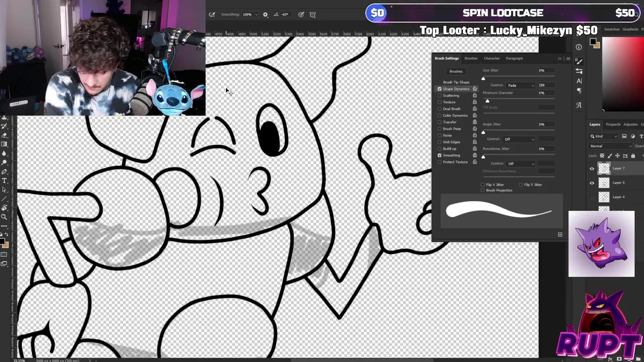The width and height of the screenshot is (644, 362).
Task: Toggle lock next to Protect Texture
Action: click(474, 162)
